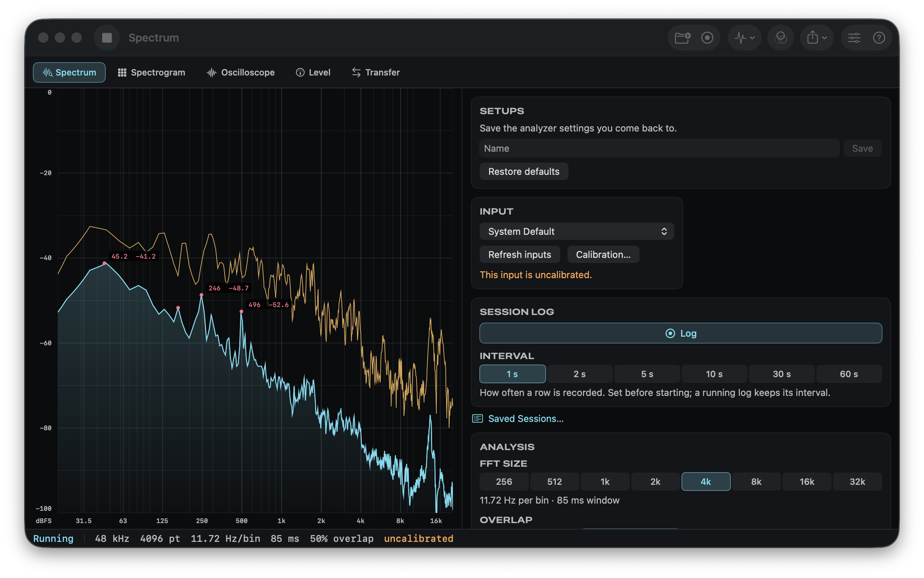Viewport: 924px width, 578px height.
Task: Select the 60 s logging interval
Action: (x=849, y=374)
